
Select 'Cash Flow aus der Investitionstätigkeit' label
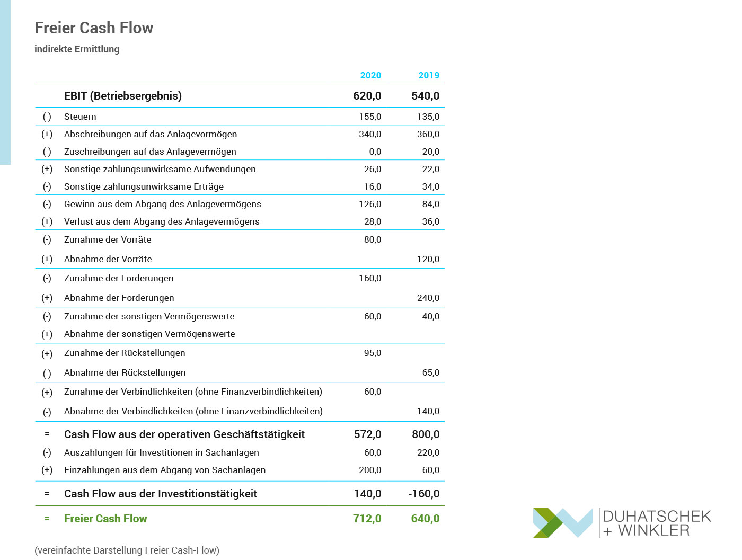pos(160,494)
